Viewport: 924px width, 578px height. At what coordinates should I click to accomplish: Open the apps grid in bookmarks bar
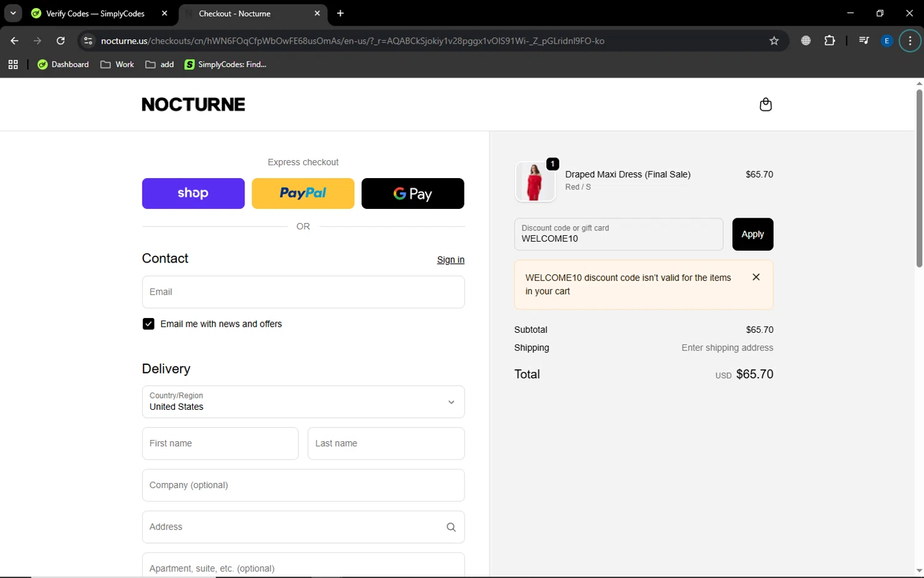tap(13, 64)
